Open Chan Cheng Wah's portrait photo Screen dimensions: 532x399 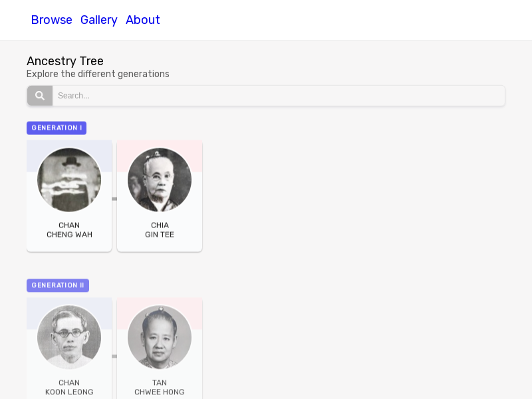[69, 180]
